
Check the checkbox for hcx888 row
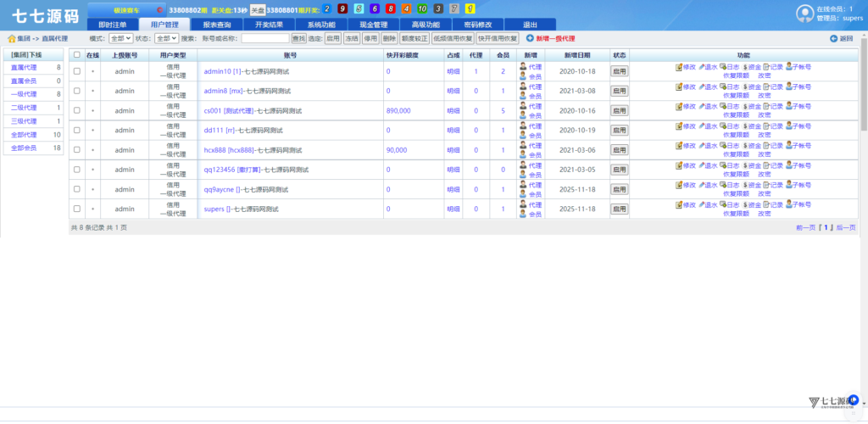(x=77, y=149)
